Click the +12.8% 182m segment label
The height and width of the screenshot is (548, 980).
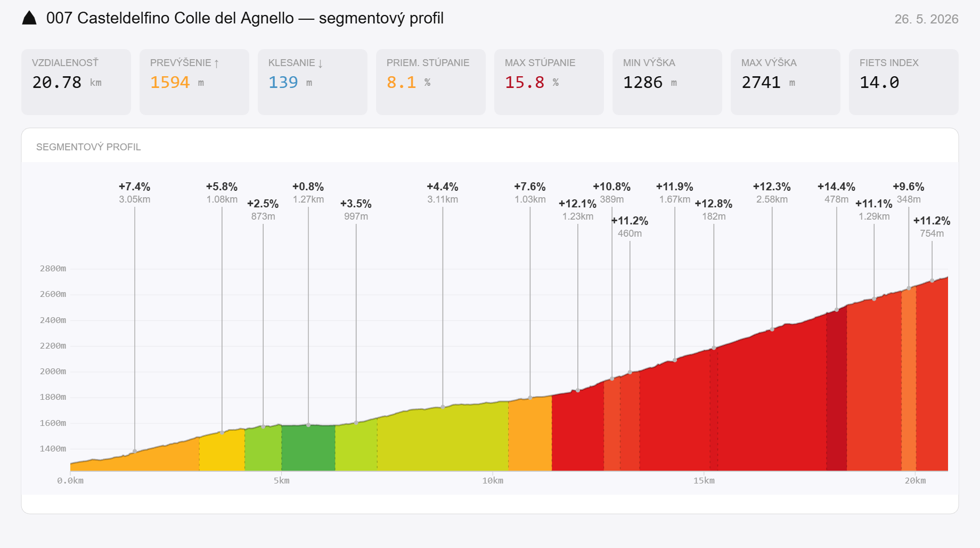pos(714,210)
